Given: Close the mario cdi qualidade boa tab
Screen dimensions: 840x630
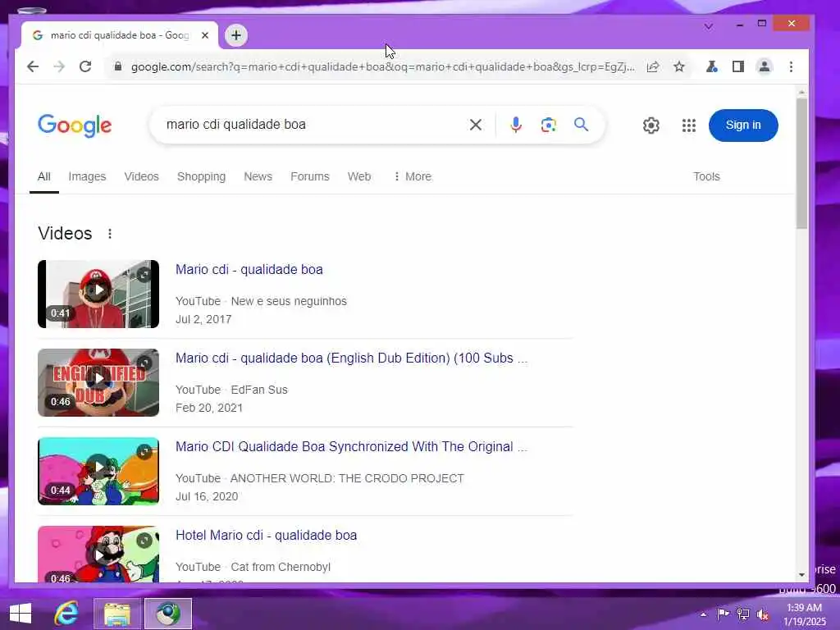Looking at the screenshot, I should click(x=204, y=35).
